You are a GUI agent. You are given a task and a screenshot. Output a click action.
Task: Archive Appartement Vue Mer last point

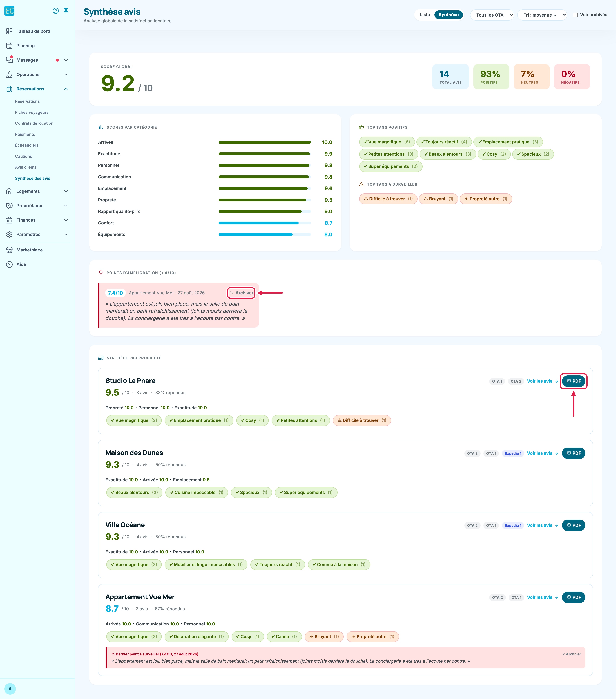click(571, 654)
